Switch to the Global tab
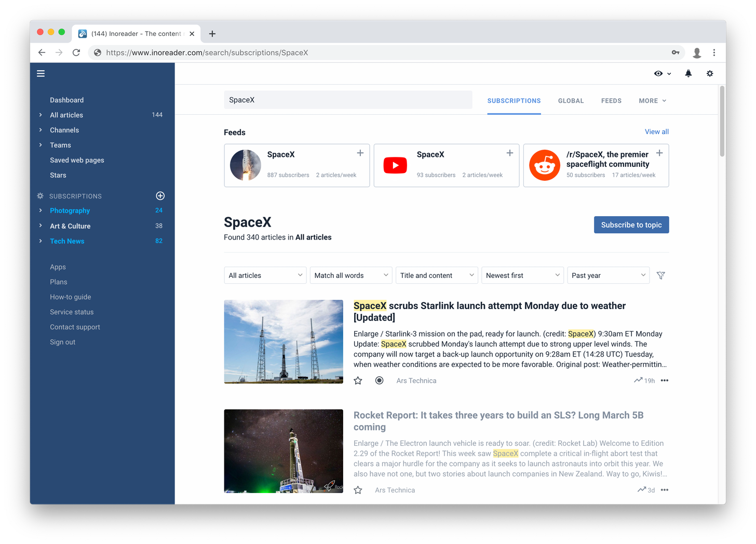Viewport: 756px width, 544px height. pos(571,101)
